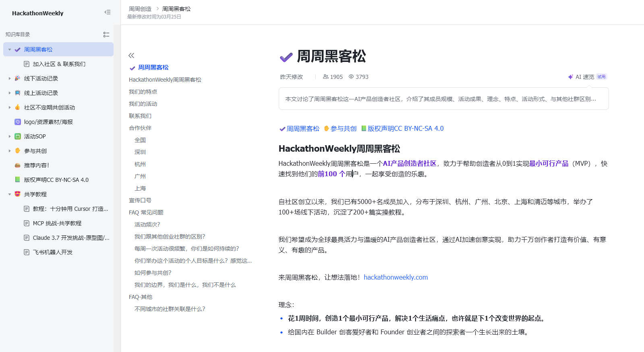Jump to 宣传口号 in outline

140,200
